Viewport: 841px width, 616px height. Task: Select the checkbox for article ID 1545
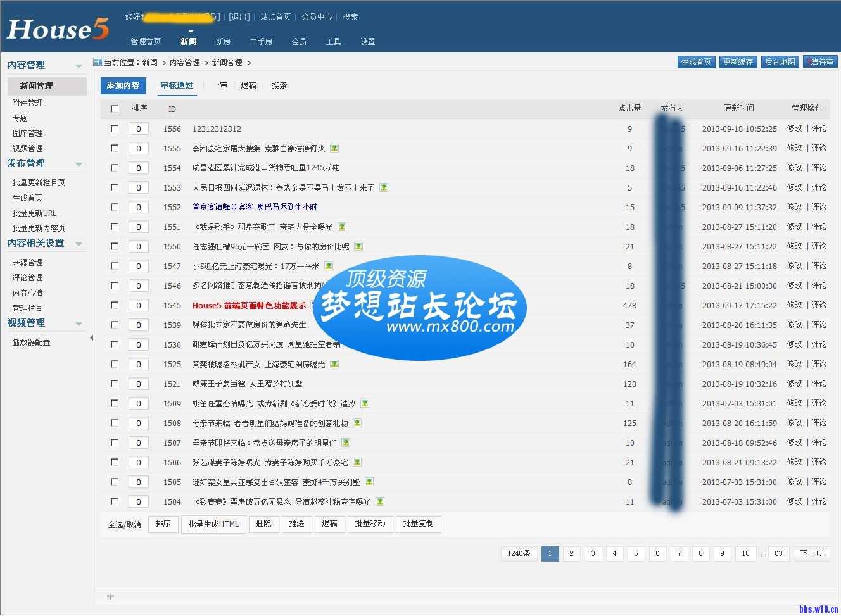point(115,305)
